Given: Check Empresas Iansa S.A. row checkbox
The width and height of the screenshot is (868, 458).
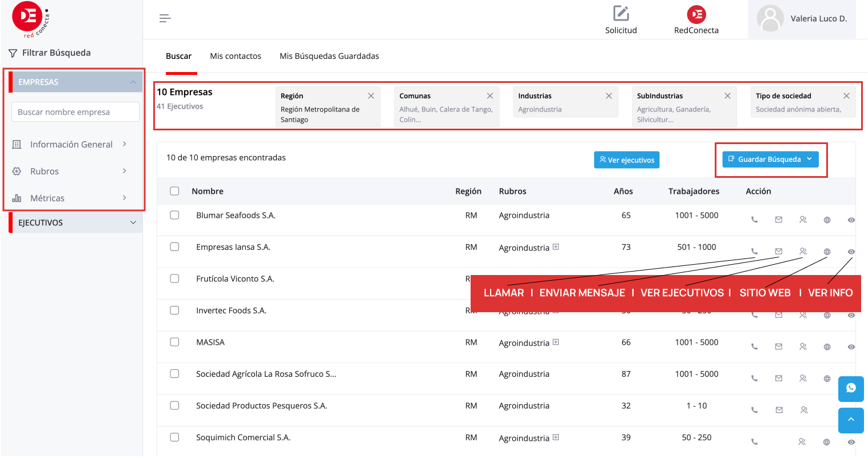Looking at the screenshot, I should tap(174, 246).
